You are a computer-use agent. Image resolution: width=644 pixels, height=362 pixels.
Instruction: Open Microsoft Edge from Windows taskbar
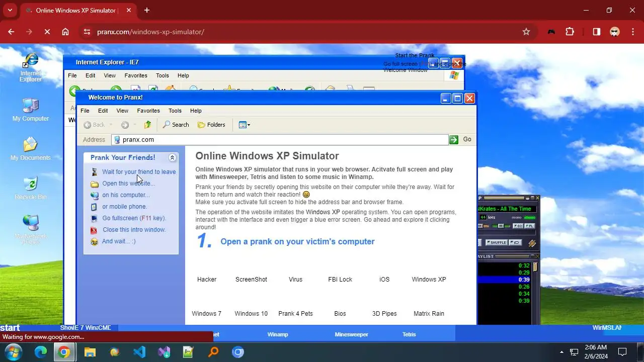(x=40, y=352)
